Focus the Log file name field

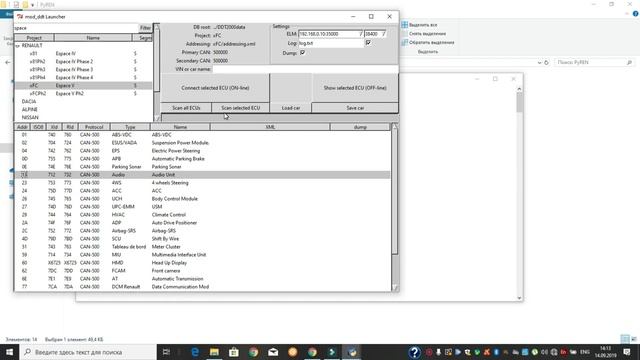coord(331,43)
